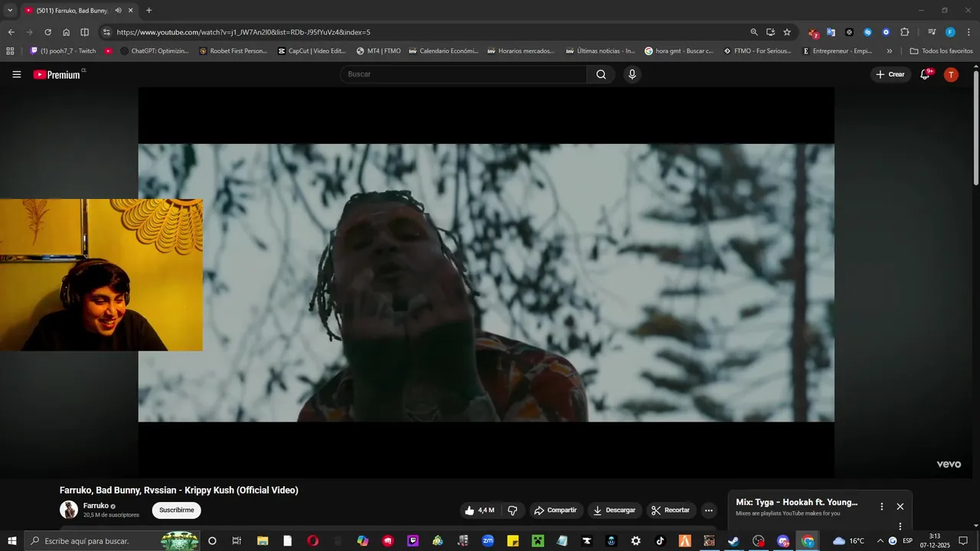Click the Crear button
This screenshot has height=551, width=980.
890,74
